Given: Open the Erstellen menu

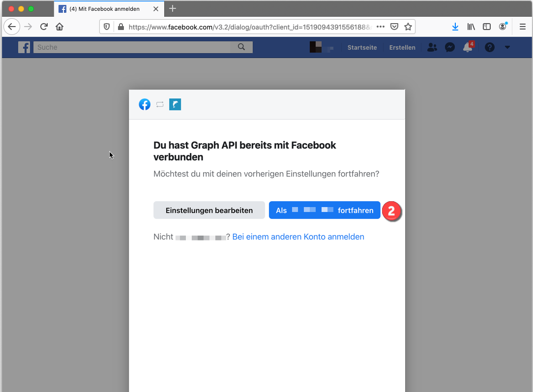Looking at the screenshot, I should [x=402, y=48].
